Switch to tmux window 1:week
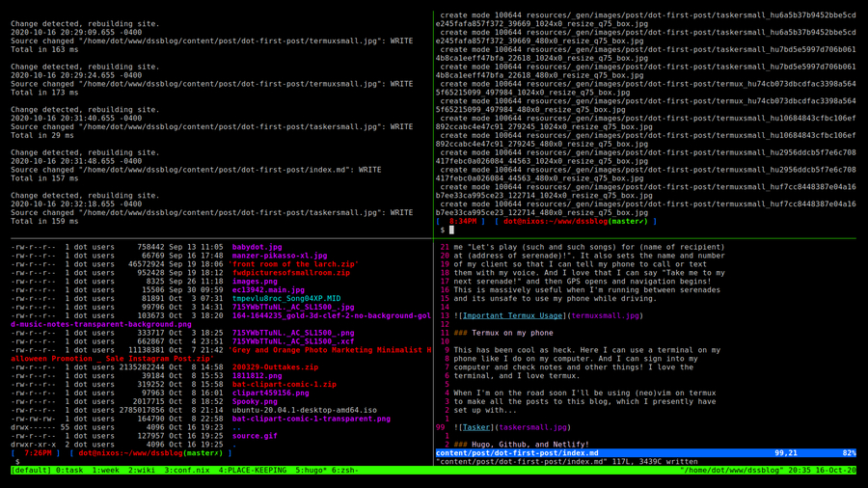Image resolution: width=868 pixels, height=488 pixels. [106, 471]
